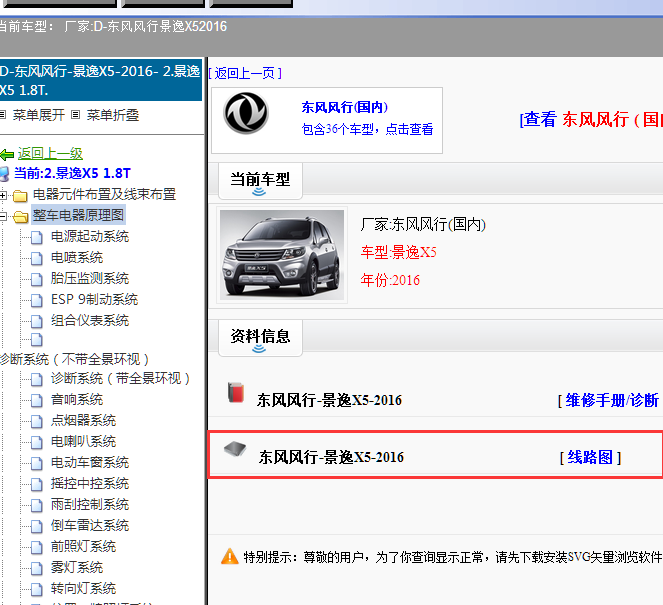
Task: Click document icon beside 点烟器系统
Action: coord(37,422)
